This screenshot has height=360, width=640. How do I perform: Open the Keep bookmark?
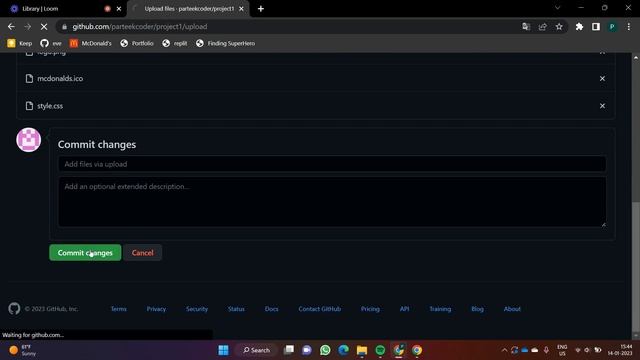pyautogui.click(x=20, y=43)
